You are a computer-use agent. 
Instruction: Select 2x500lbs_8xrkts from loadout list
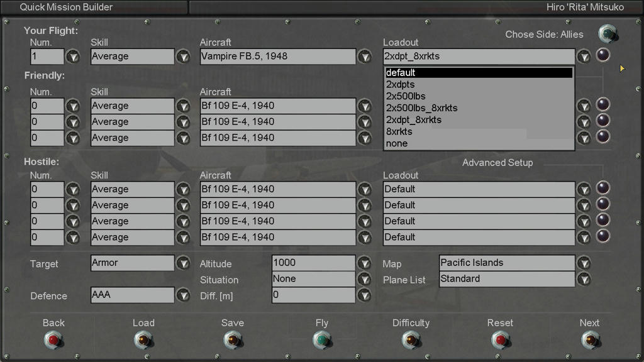(x=421, y=108)
